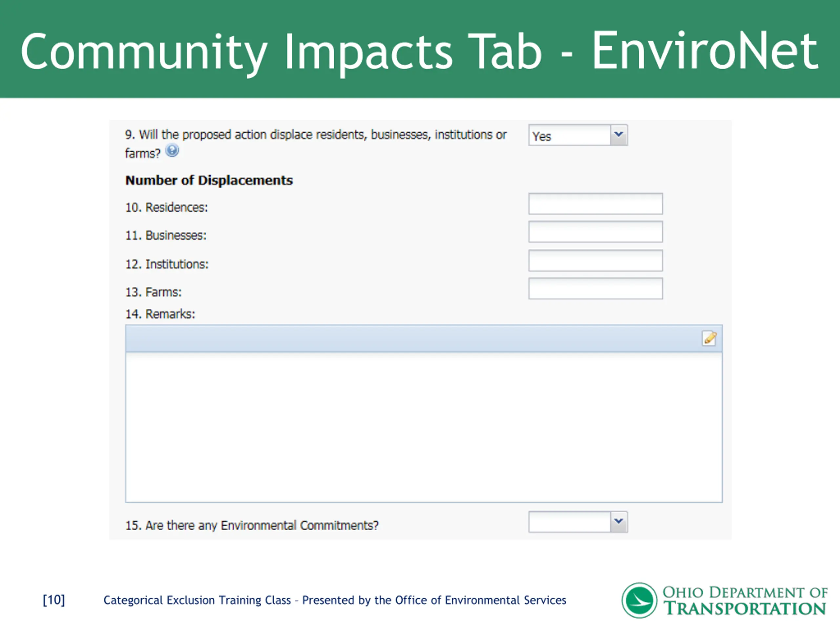Click the question 15 Environmental Commitments text
This screenshot has width=840, height=630.
tap(252, 525)
